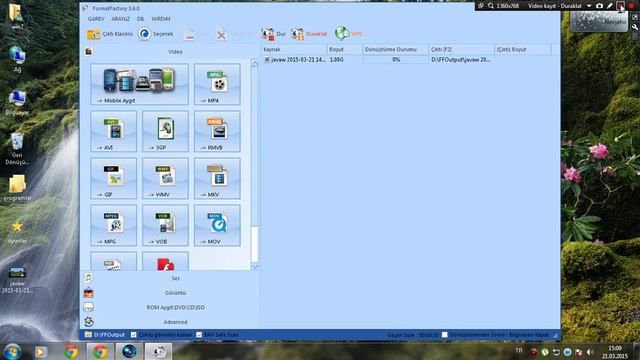Screen dimensions: 640x360
Task: Click the format list scroll up arrow
Action: coord(255,64)
